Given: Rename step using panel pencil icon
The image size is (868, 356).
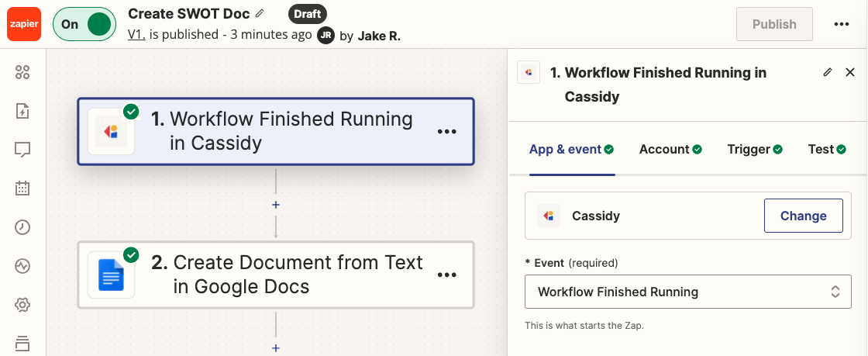Looking at the screenshot, I should tap(828, 73).
